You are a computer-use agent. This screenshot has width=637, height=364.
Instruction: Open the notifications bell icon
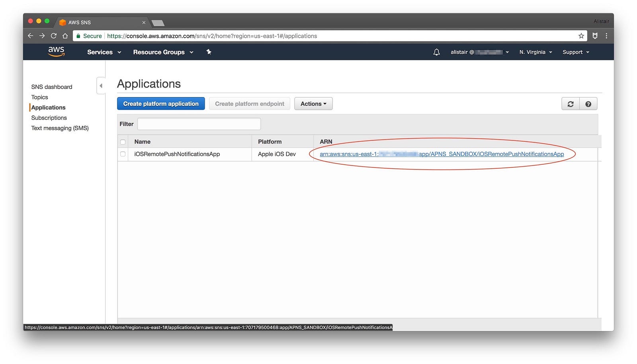[x=436, y=52]
